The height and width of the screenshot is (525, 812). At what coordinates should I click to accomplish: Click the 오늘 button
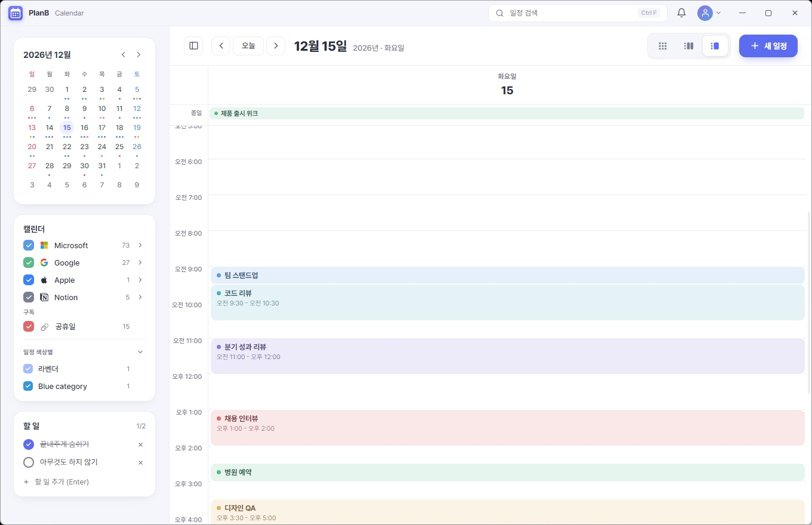pyautogui.click(x=248, y=46)
